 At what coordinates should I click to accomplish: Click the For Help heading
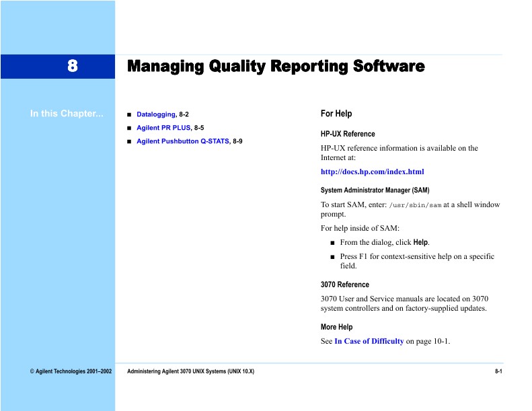tap(336, 114)
